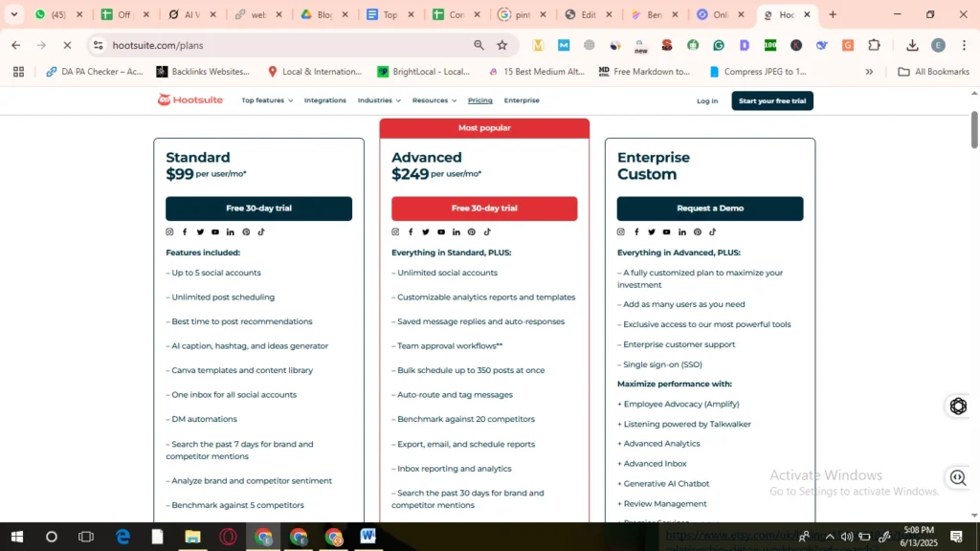
Task: Click the LinkedIn icon in the Advanced plan
Action: 457,231
